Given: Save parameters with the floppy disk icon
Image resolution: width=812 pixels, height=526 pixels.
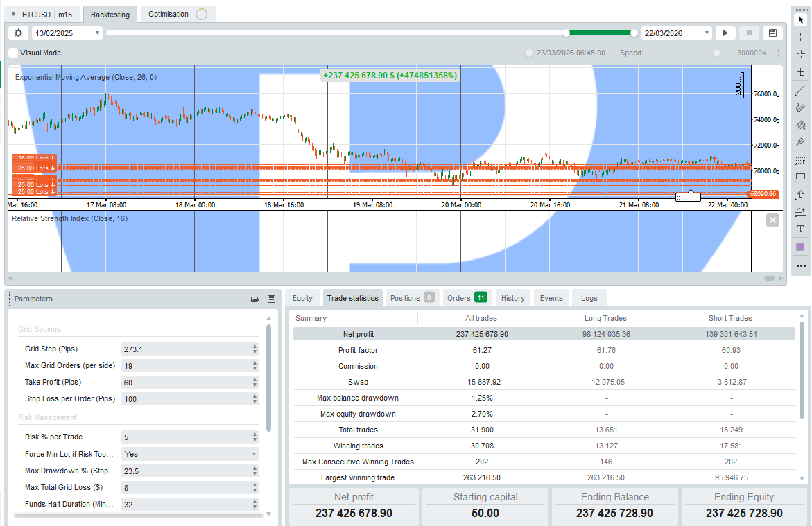Looking at the screenshot, I should pyautogui.click(x=271, y=299).
